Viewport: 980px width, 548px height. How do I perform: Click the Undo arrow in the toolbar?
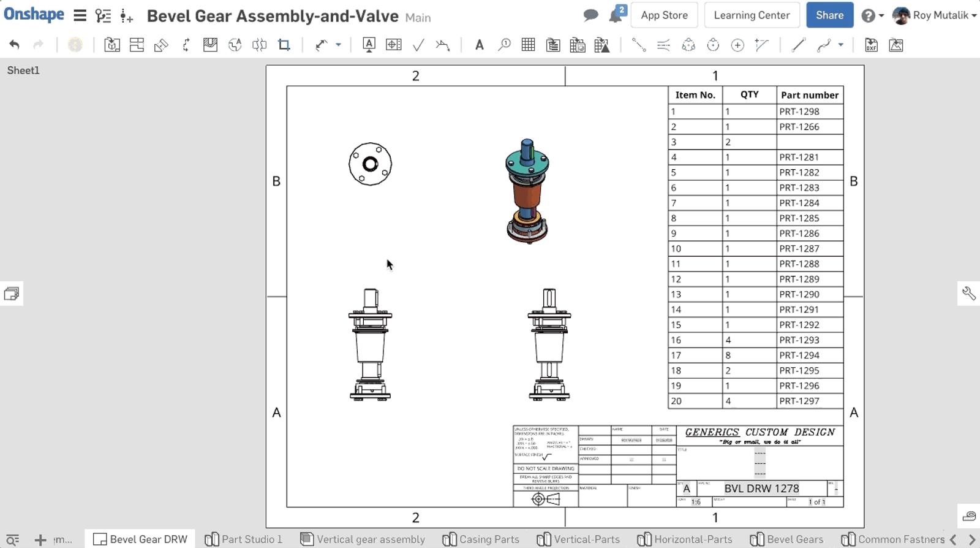15,45
